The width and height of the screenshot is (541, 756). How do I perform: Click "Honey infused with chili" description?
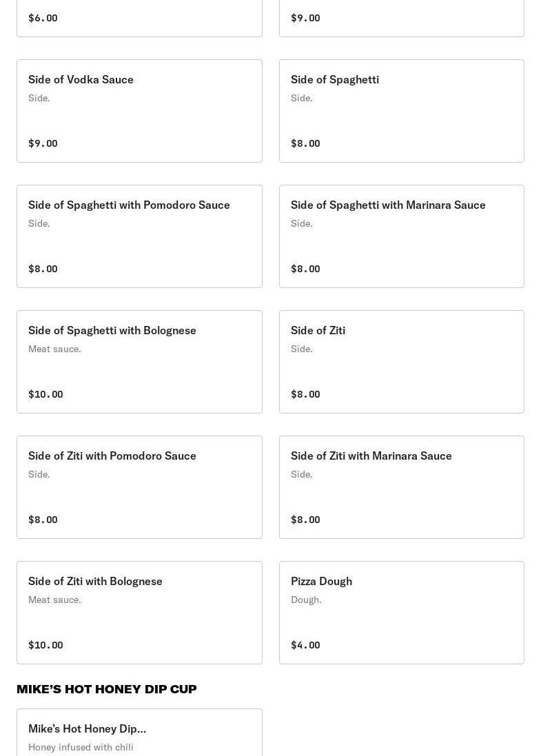tap(81, 747)
